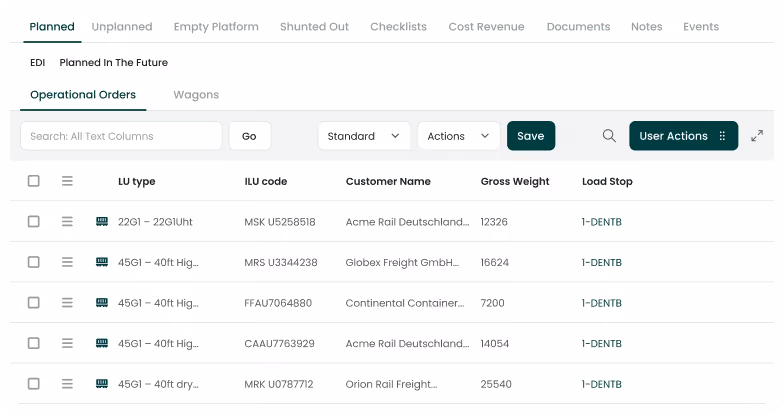The width and height of the screenshot is (784, 414).
Task: Open the Actions dropdown
Action: 458,136
